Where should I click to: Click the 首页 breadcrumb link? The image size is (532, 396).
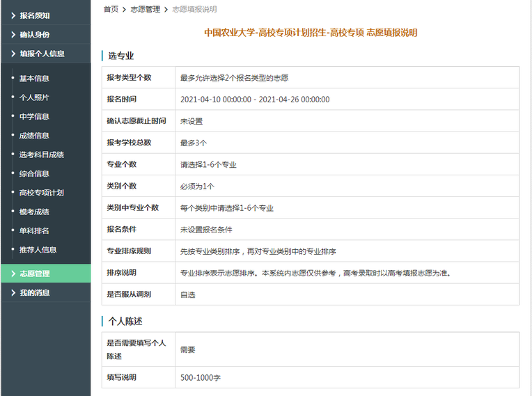(x=111, y=10)
